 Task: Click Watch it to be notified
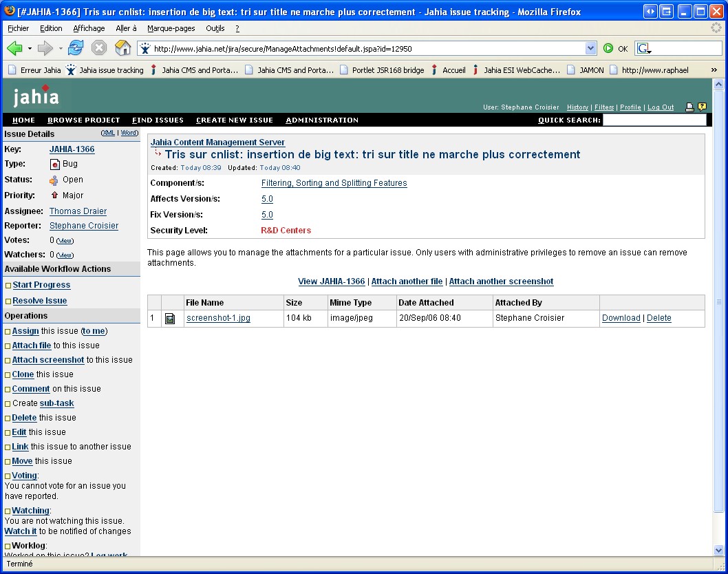[x=21, y=531]
